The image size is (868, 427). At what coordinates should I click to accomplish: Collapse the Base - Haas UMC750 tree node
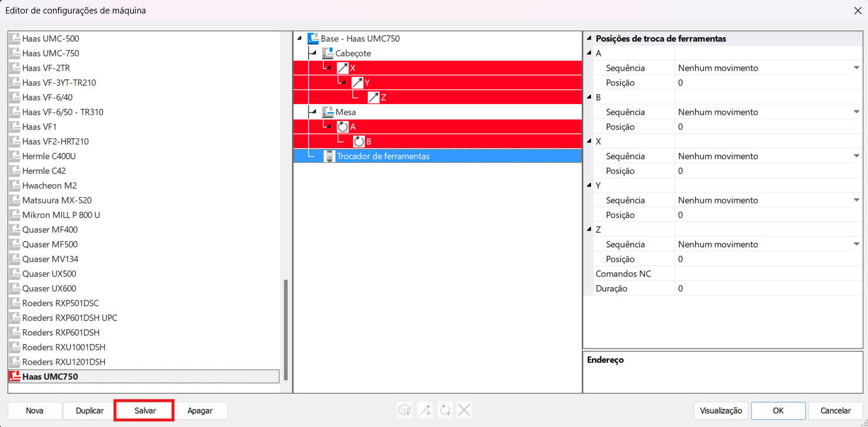point(300,39)
